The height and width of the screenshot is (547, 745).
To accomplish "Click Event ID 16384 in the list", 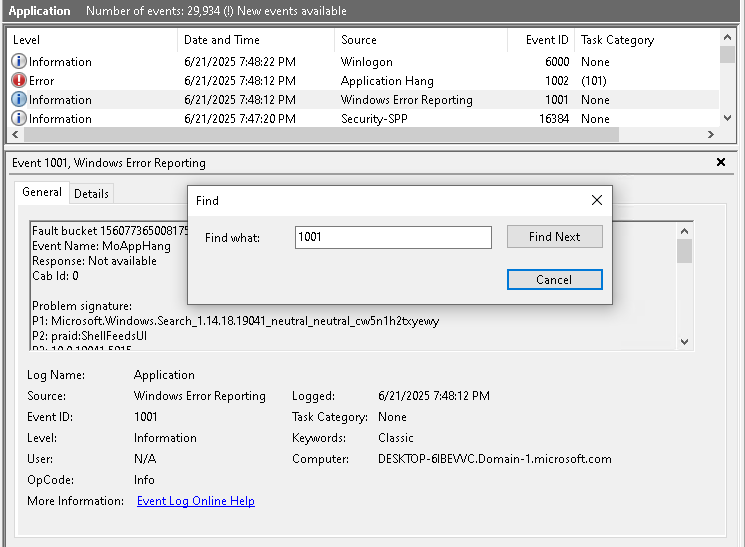I will pyautogui.click(x=554, y=119).
